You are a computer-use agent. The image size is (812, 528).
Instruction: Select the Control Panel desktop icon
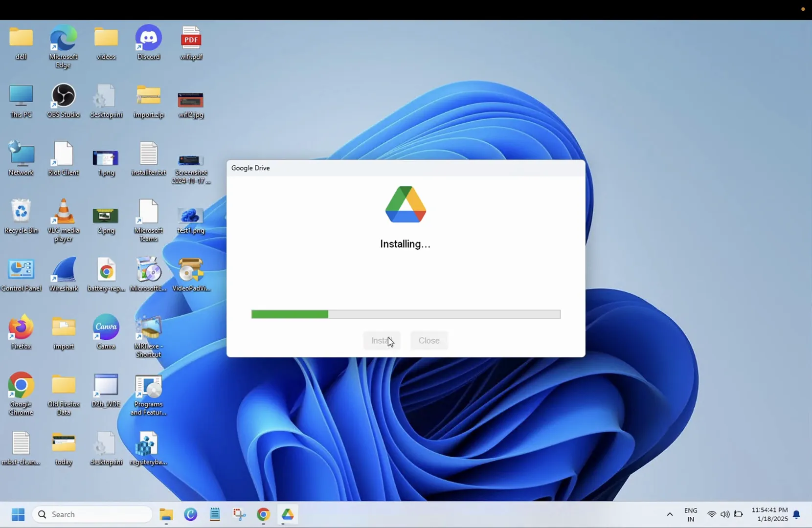pyautogui.click(x=21, y=275)
